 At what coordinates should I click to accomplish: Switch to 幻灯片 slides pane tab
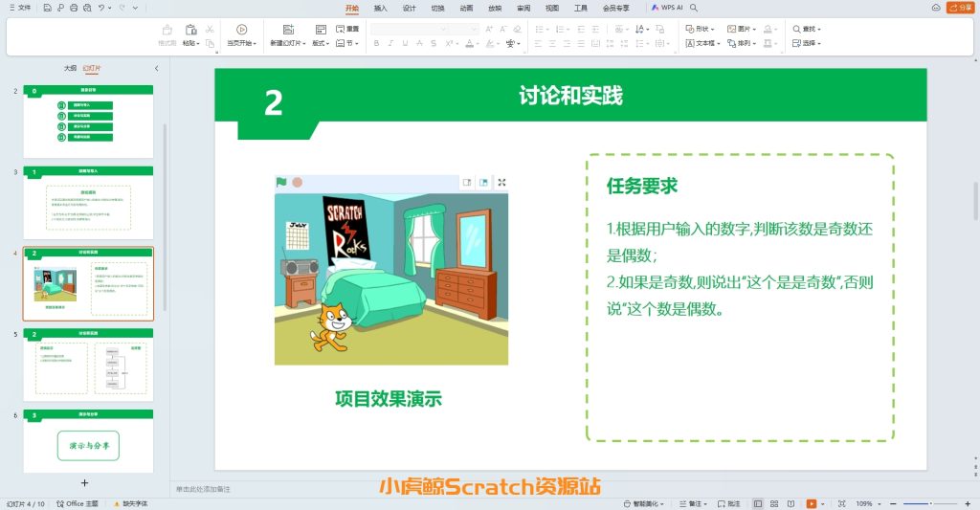point(92,68)
